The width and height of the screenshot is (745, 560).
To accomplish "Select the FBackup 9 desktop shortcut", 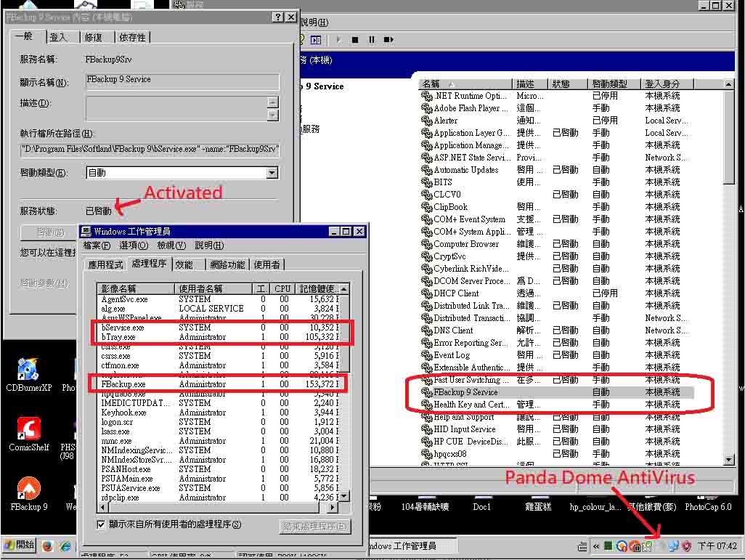I will tap(28, 494).
